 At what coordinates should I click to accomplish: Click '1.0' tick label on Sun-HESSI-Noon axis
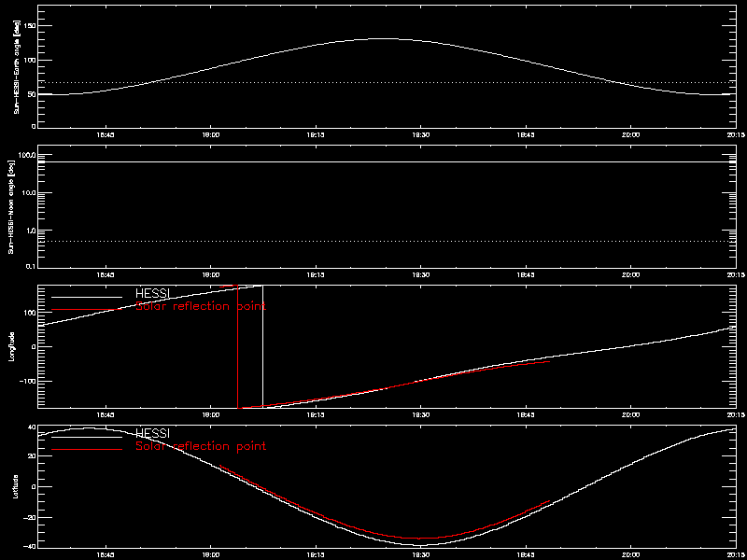tap(30, 230)
